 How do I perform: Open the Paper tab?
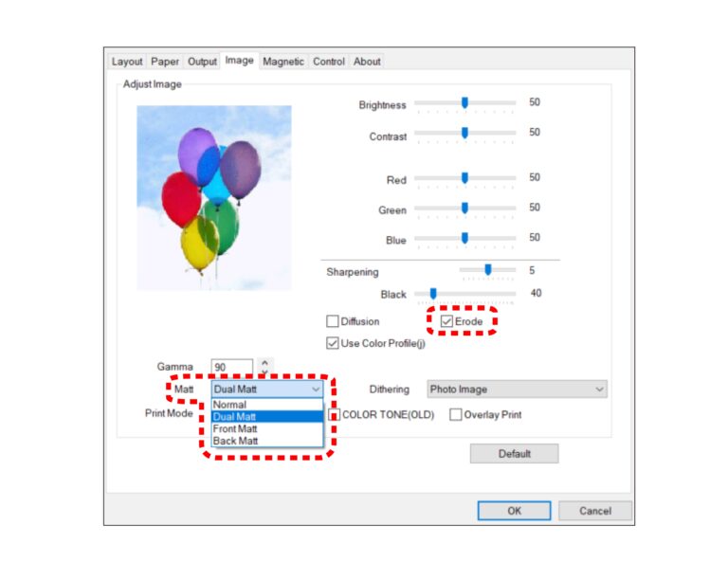point(165,62)
